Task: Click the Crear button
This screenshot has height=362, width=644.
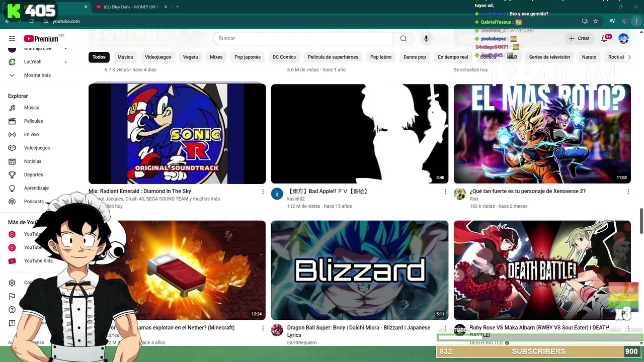Action: 579,39
